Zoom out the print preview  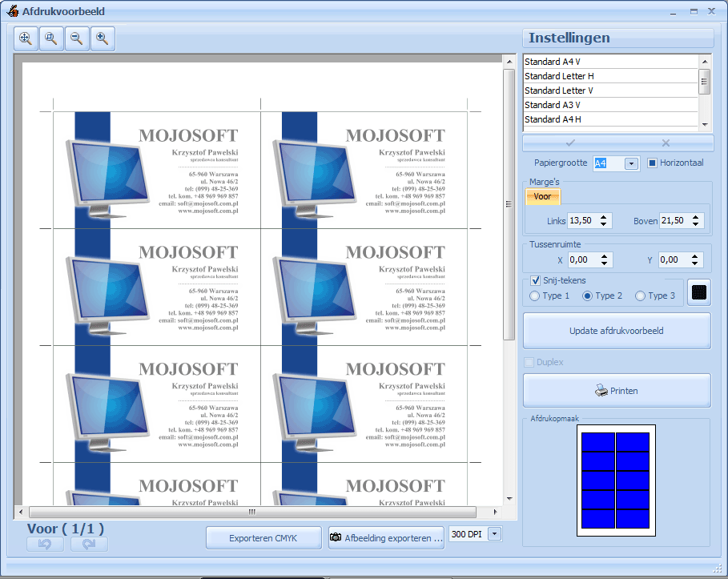pyautogui.click(x=77, y=38)
